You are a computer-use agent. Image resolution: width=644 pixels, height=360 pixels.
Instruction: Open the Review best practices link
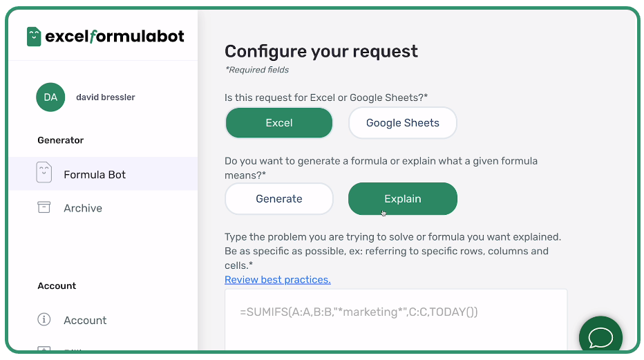278,280
